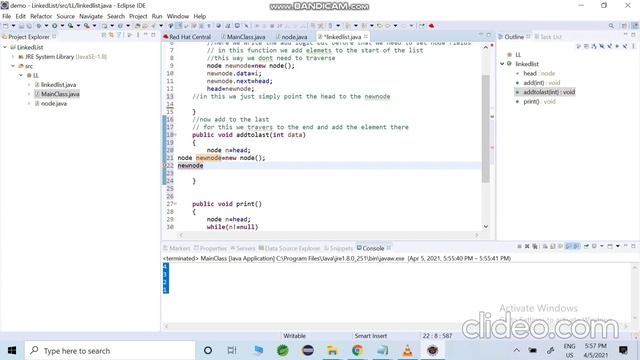Image resolution: width=640 pixels, height=360 pixels.
Task: Click Collapse All icon in Project Explorer
Action: click(104, 36)
